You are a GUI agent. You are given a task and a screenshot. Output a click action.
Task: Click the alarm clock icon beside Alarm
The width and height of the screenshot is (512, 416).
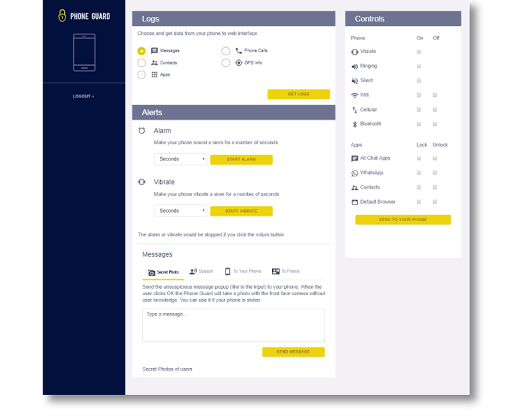click(142, 131)
